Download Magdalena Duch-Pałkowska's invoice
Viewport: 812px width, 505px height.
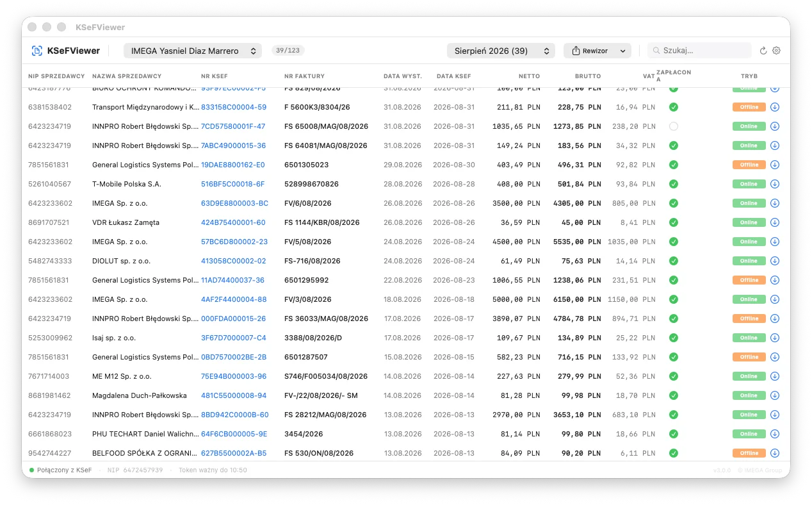point(775,395)
